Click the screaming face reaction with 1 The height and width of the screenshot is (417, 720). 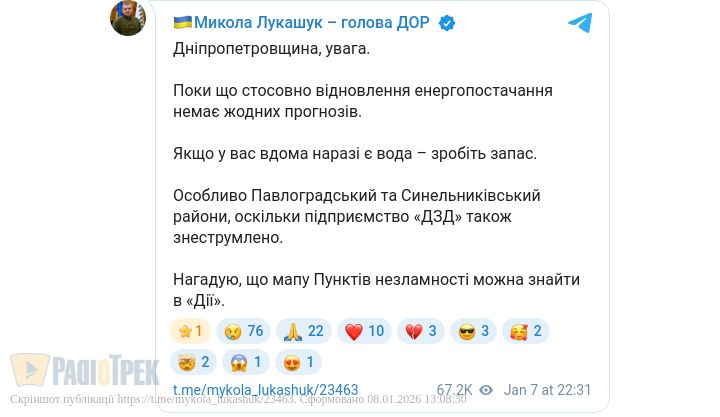(245, 361)
